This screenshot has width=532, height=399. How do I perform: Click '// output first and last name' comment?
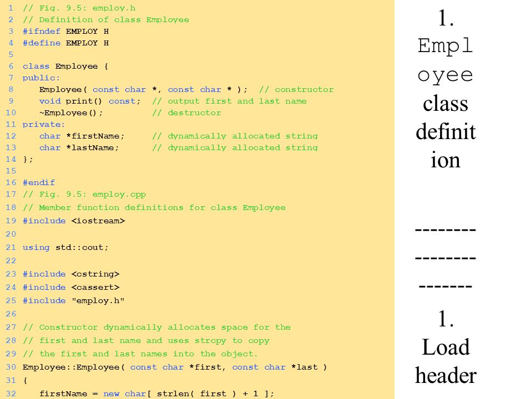(x=229, y=101)
